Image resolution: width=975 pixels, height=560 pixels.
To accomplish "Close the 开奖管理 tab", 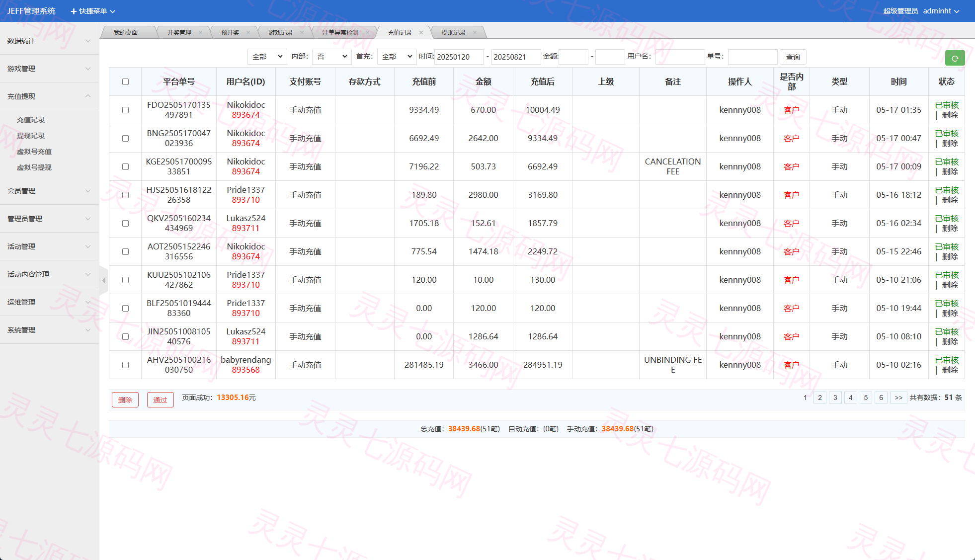I will tap(200, 33).
